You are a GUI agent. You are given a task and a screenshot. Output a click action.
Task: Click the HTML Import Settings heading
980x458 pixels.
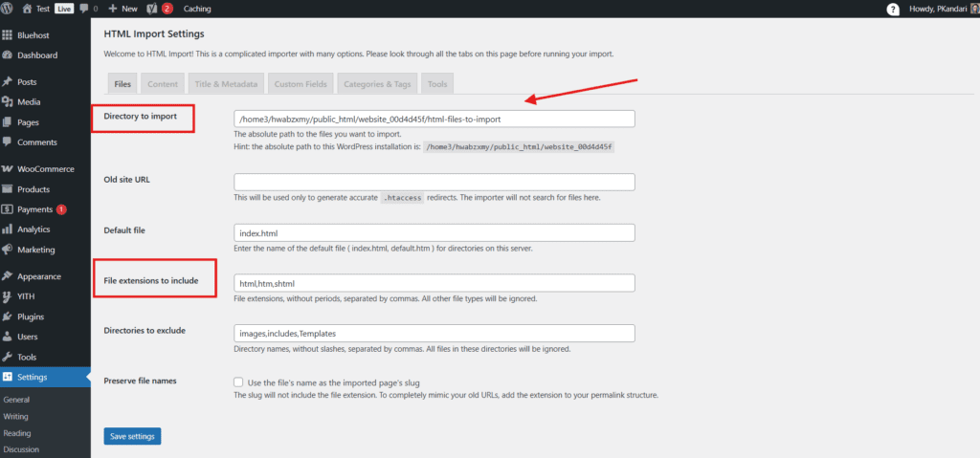coord(154,33)
